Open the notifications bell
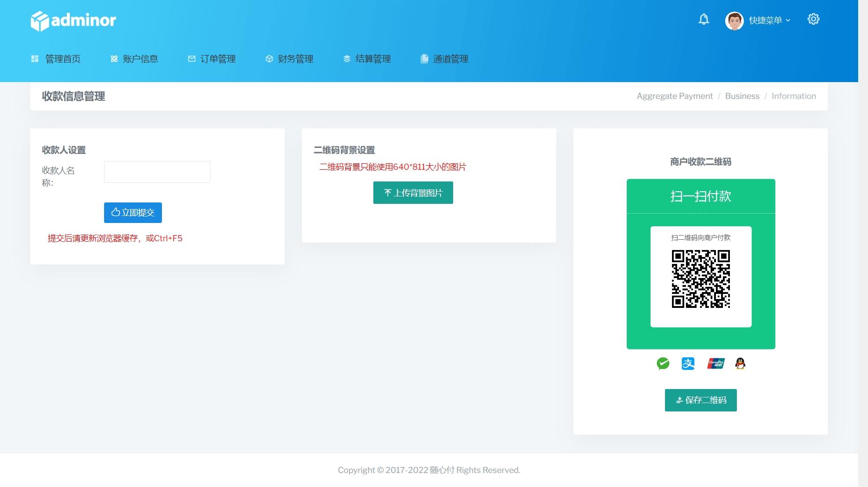Image resolution: width=868 pixels, height=487 pixels. tap(704, 19)
